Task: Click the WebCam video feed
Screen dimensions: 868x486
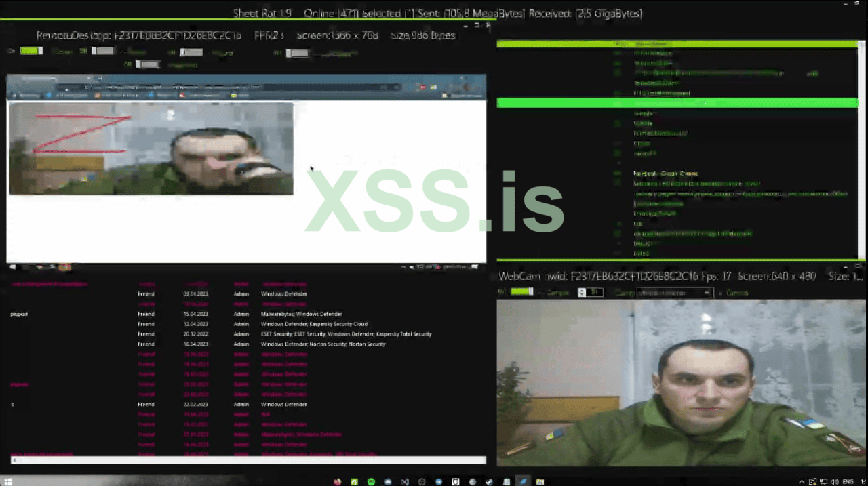Action: 682,383
